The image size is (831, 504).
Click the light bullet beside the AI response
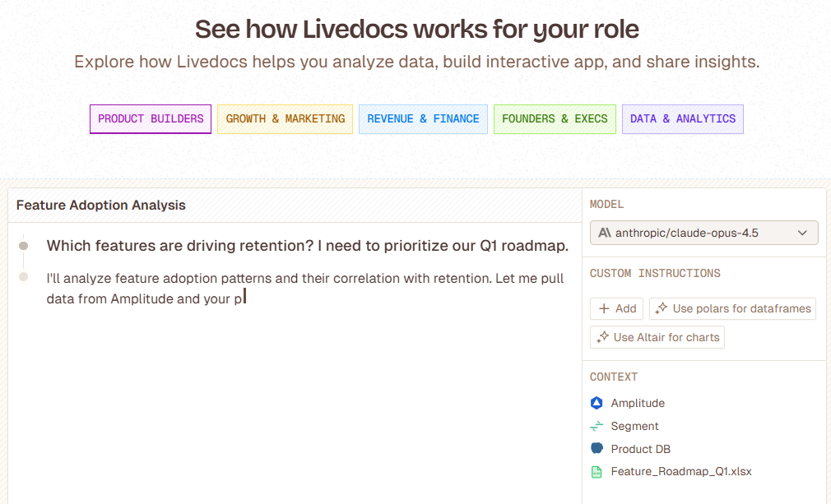24,277
